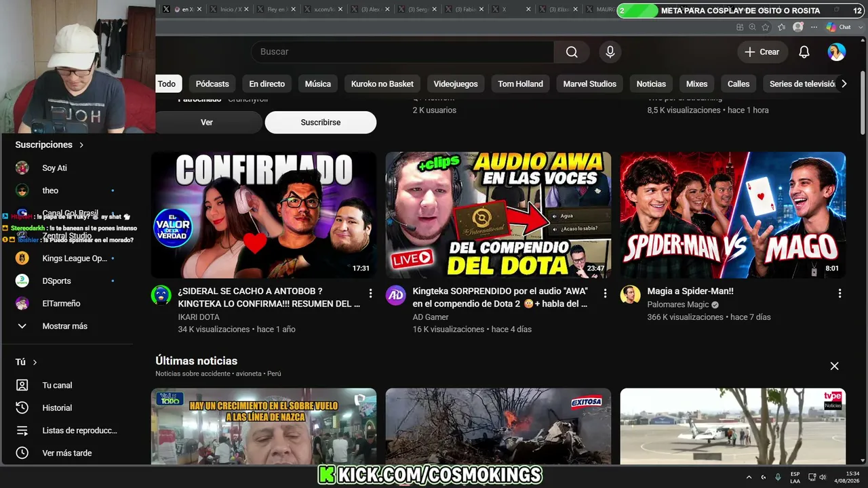Image resolution: width=868 pixels, height=488 pixels.
Task: Bookmark page with the star icon
Action: tap(766, 27)
